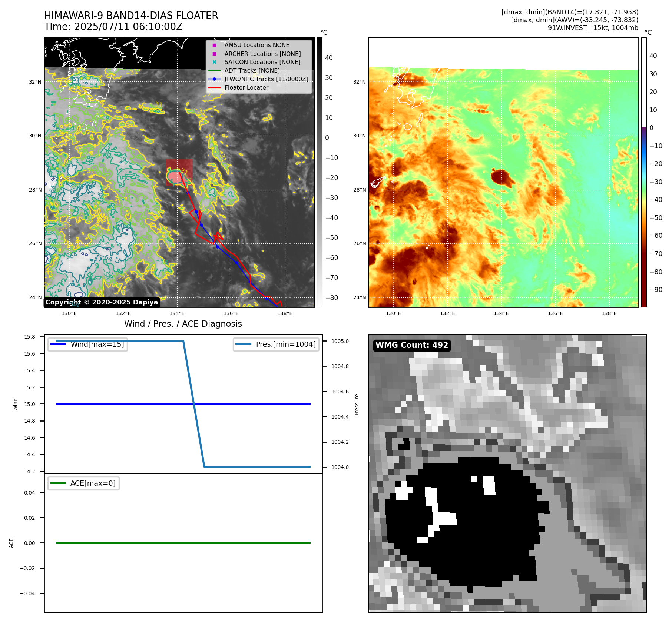Image resolution: width=672 pixels, height=626 pixels.
Task: Click the '1004.0' tick on the Pressure axis
Action: pos(340,467)
